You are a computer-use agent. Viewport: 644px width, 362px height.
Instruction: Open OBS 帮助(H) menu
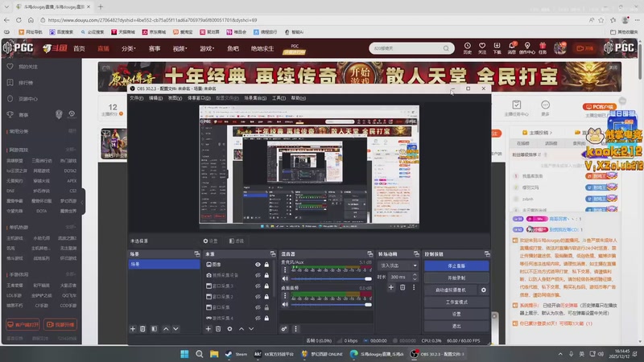click(298, 98)
